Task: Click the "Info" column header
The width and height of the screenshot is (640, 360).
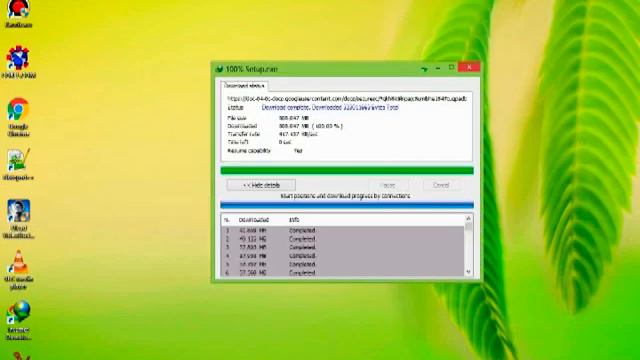Action: click(294, 220)
